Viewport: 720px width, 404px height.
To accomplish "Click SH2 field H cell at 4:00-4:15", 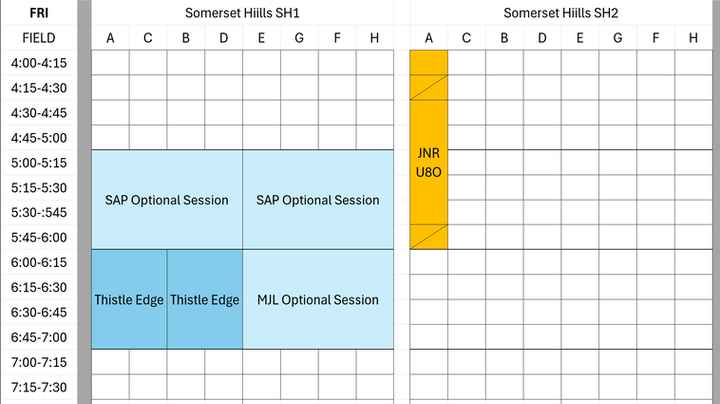I will click(693, 62).
